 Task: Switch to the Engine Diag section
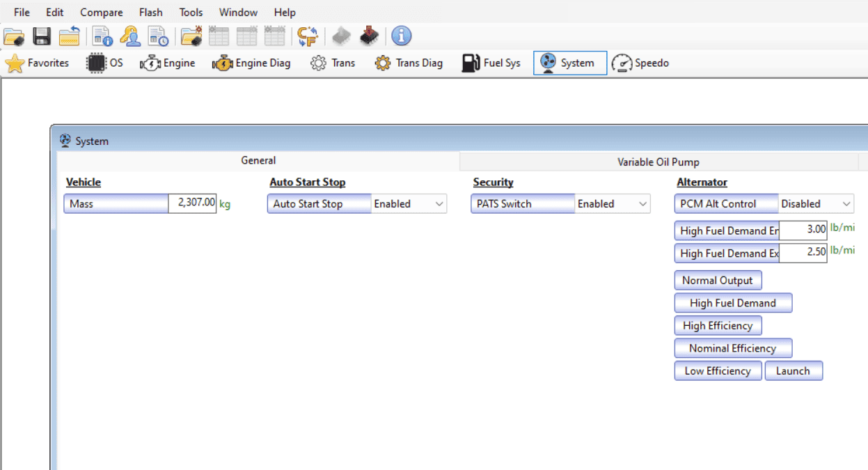(251, 63)
